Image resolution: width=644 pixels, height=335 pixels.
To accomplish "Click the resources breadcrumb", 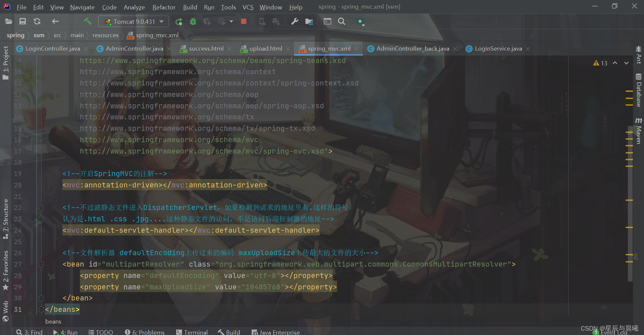I will pyautogui.click(x=105, y=35).
